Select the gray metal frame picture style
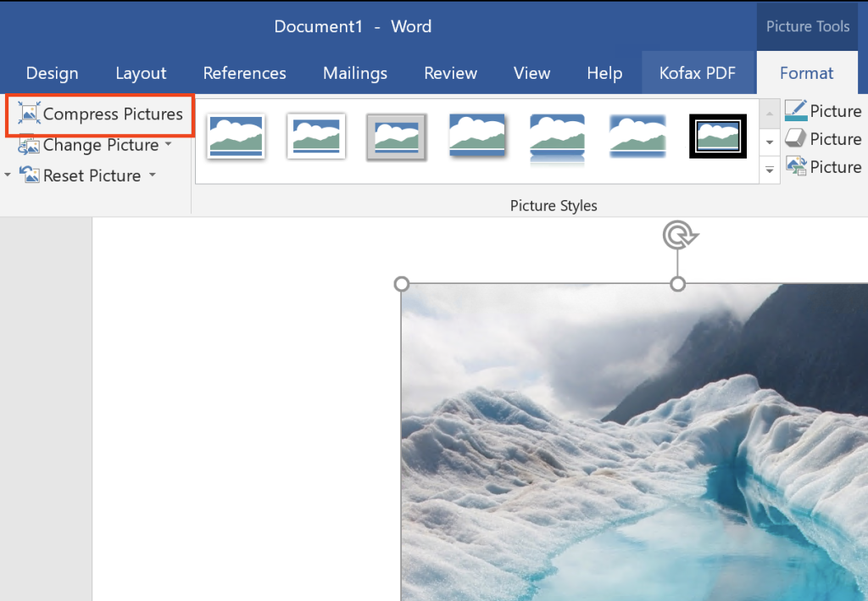Screen dimensions: 868x601 click(x=397, y=136)
